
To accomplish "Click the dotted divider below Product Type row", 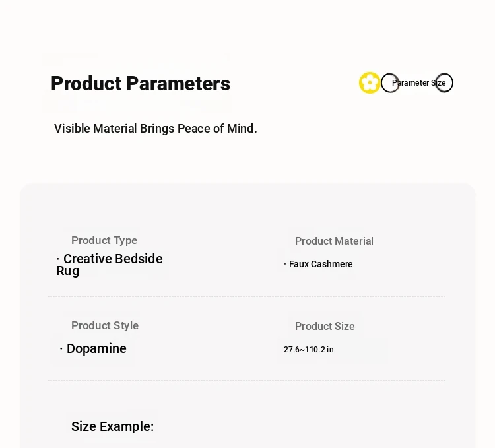I will click(x=246, y=296).
